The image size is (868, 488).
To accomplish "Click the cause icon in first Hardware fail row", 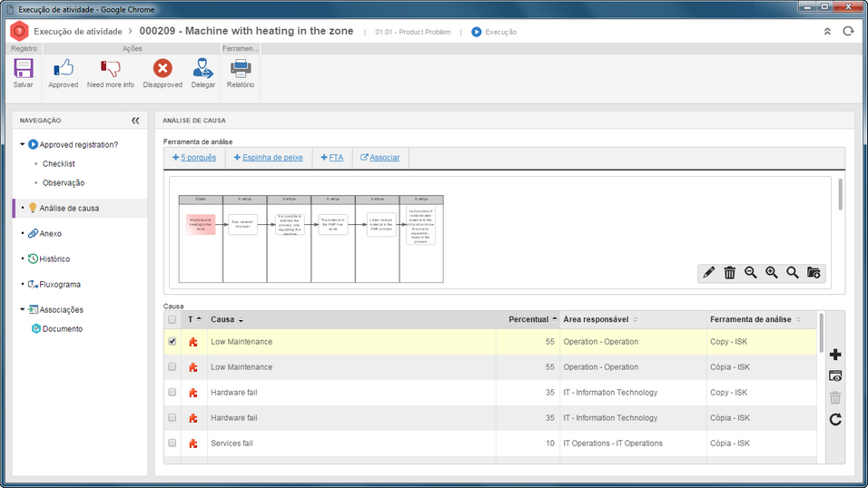I will pos(193,393).
